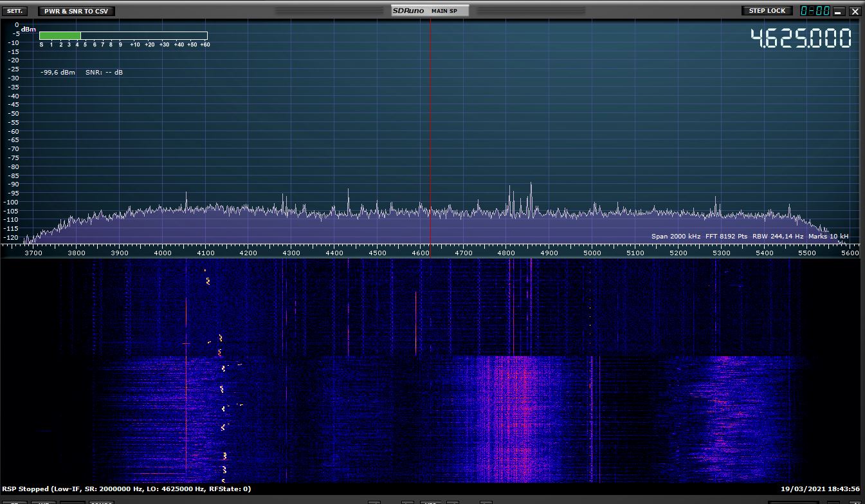Click the red tuning line in spectrum
The image size is (865, 504).
tap(430, 129)
